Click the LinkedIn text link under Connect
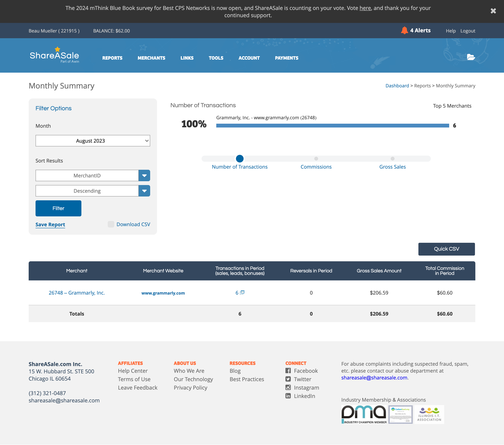Viewport: 504px width, 445px height. pyautogui.click(x=304, y=396)
